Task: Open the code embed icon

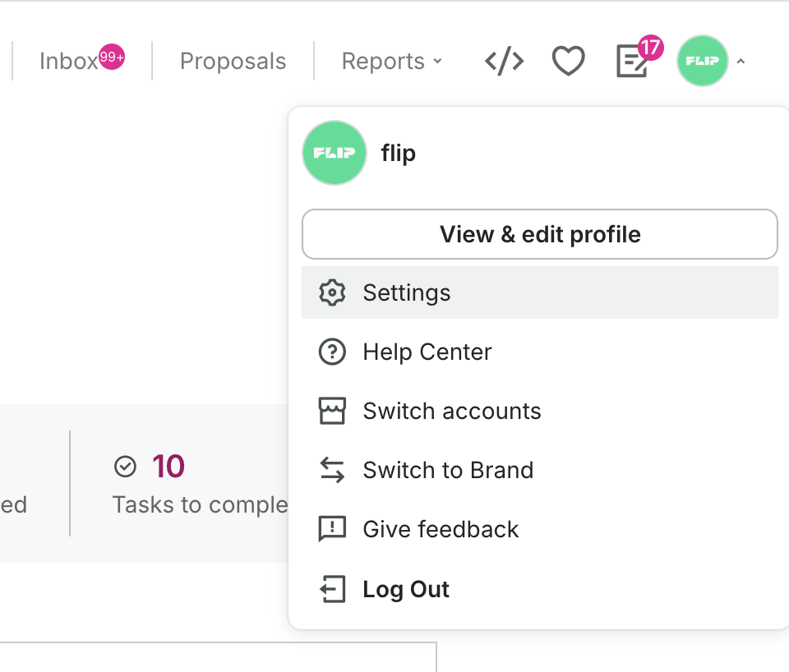Action: point(504,61)
